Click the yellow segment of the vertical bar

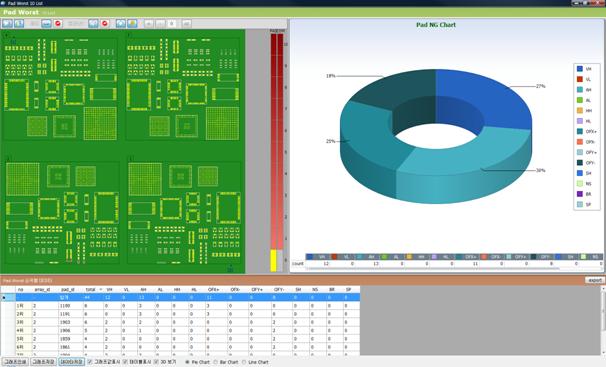(x=273, y=260)
